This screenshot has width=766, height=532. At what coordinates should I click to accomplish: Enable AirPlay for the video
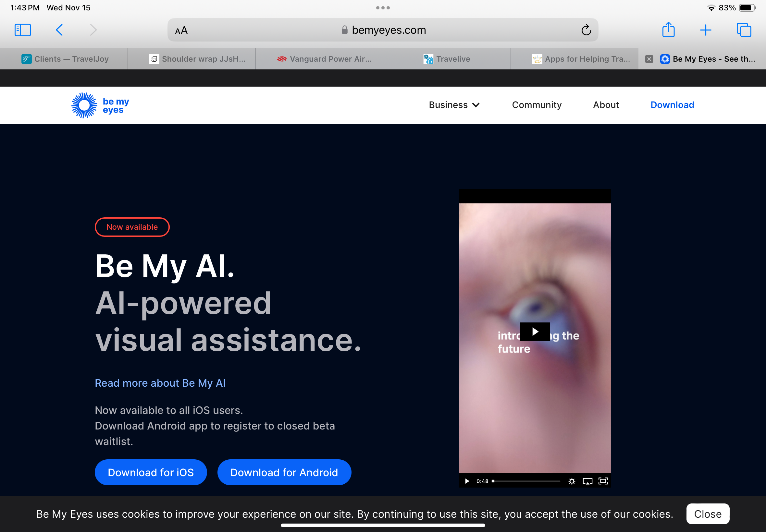point(587,481)
